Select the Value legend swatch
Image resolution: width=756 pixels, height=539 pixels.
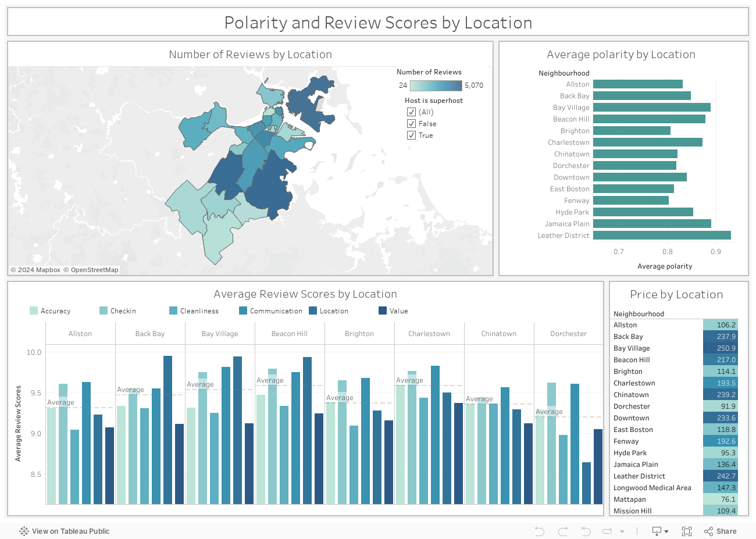(x=383, y=310)
